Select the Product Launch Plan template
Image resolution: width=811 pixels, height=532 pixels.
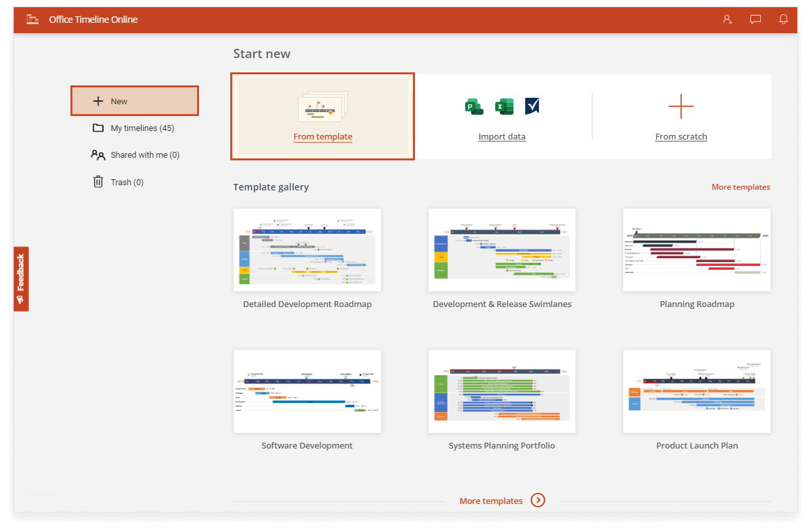click(x=696, y=391)
